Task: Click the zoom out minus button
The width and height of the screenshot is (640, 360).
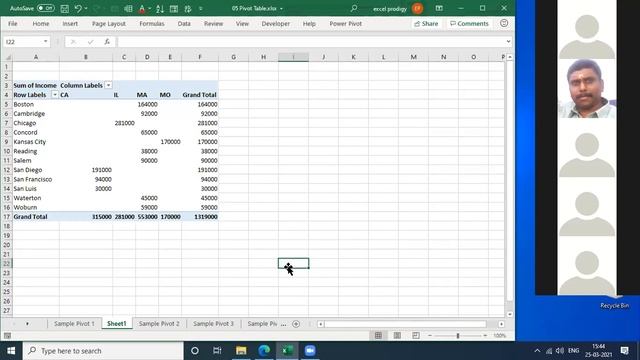Action: click(430, 336)
